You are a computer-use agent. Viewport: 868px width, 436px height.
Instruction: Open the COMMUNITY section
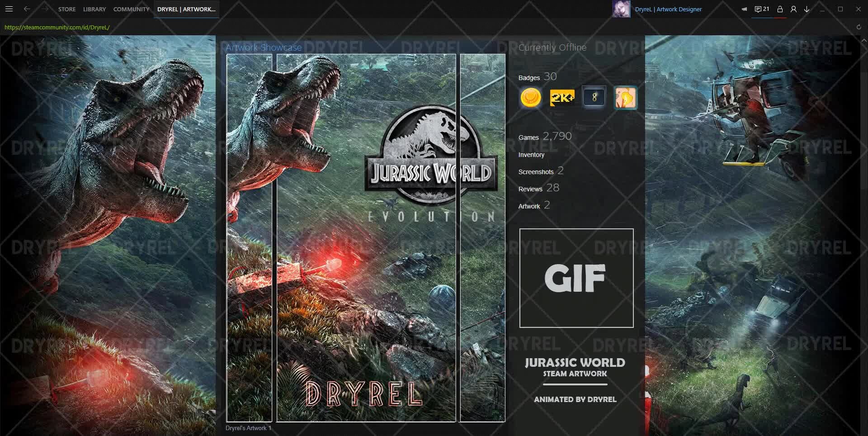(x=131, y=9)
